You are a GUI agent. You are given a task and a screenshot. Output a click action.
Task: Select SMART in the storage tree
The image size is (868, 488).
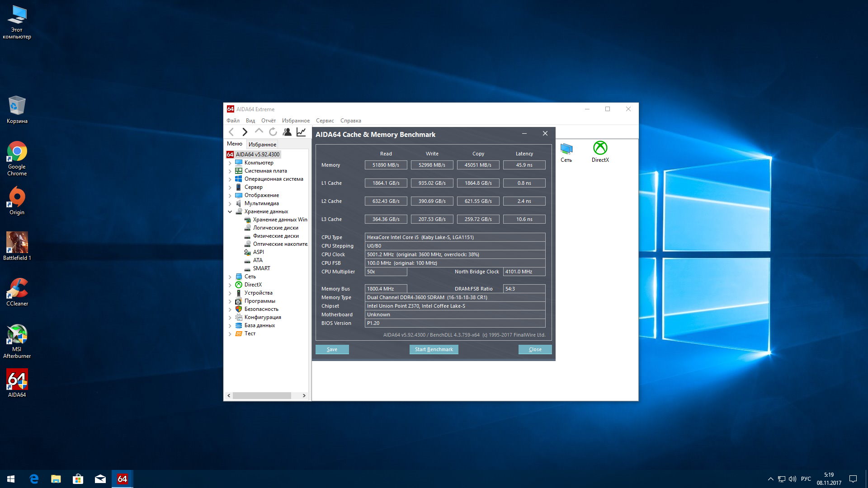point(261,268)
